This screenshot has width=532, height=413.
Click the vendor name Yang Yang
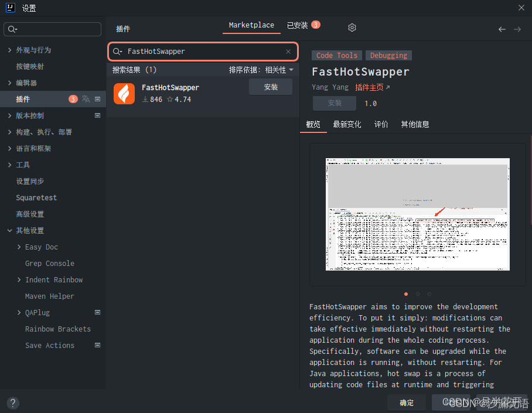point(330,87)
